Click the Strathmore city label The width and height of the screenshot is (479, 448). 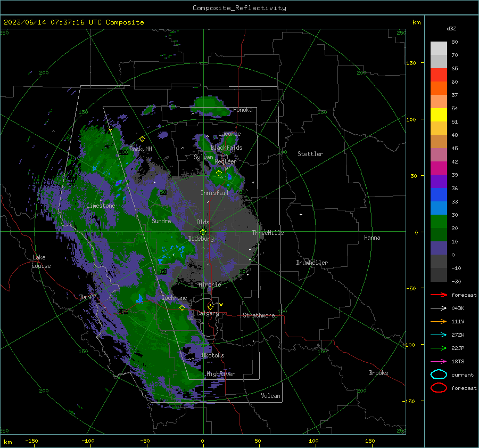tap(259, 315)
